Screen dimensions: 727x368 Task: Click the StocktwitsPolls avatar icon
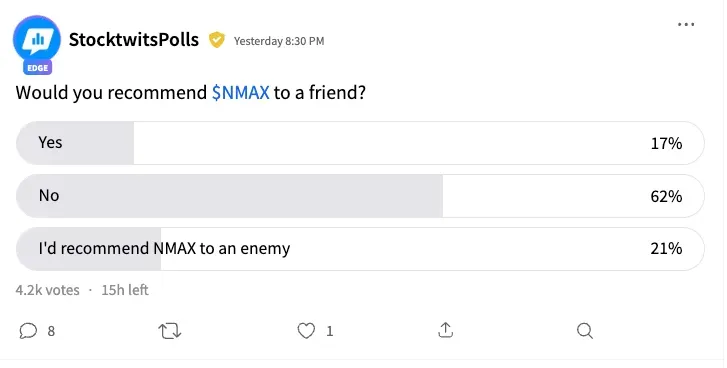pos(37,39)
